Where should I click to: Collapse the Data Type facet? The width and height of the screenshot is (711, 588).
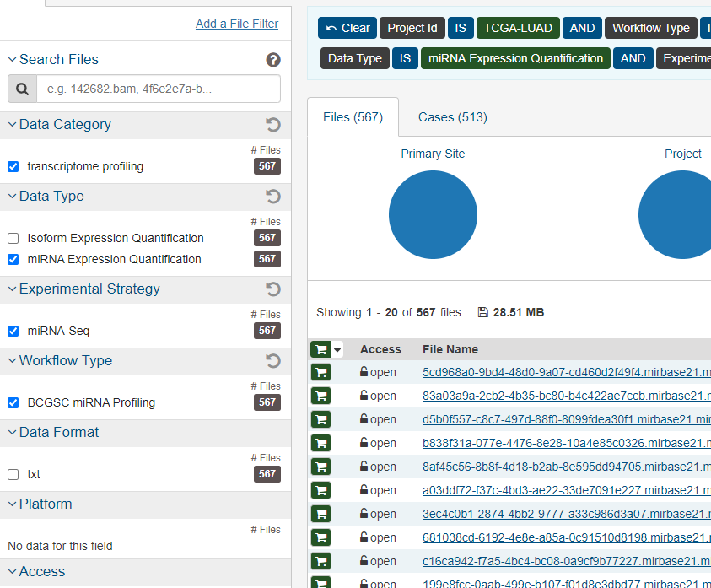(13, 196)
